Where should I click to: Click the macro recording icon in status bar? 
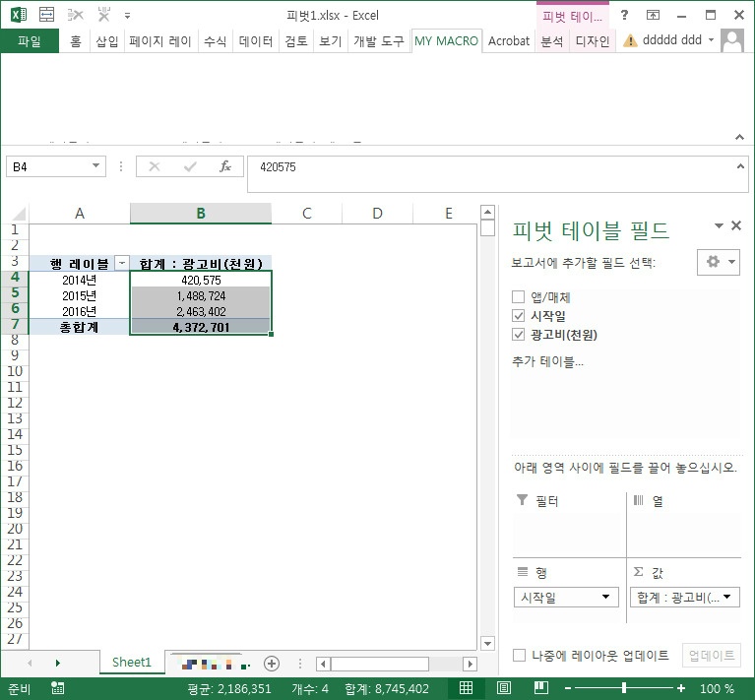(58, 688)
